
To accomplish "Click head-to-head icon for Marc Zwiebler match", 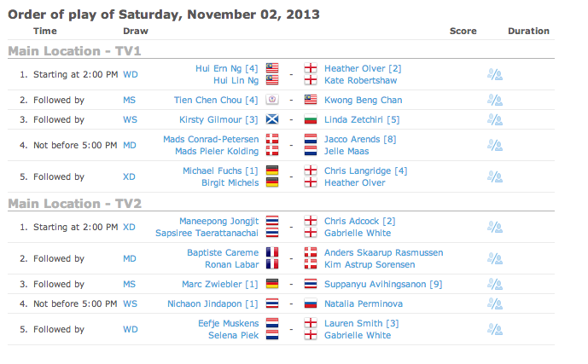I will [x=494, y=284].
